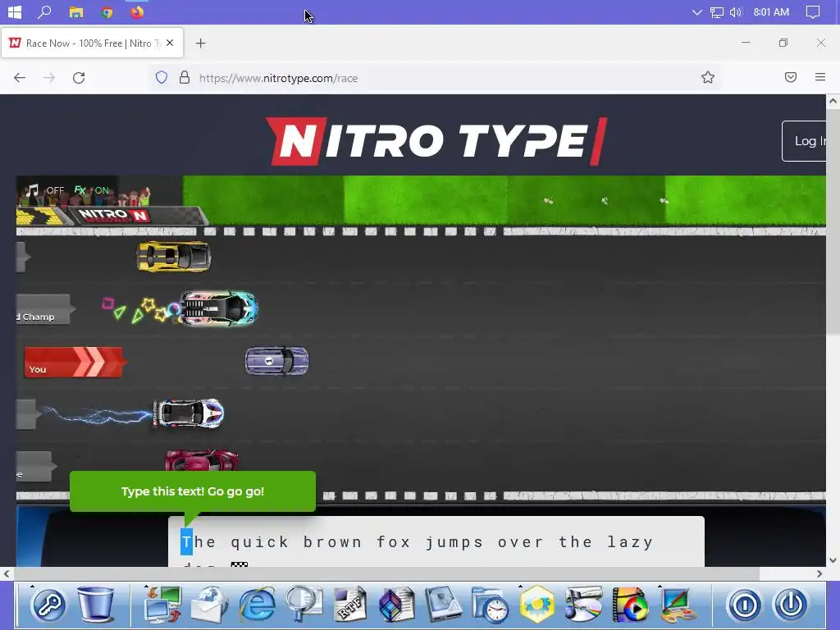
Task: Open the tracking protection shield icon
Action: (162, 78)
